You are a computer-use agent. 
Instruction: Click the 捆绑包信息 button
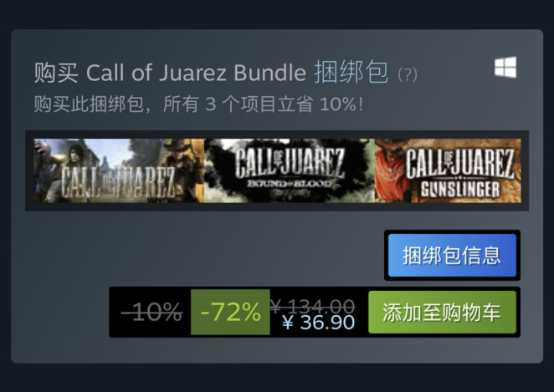click(452, 255)
